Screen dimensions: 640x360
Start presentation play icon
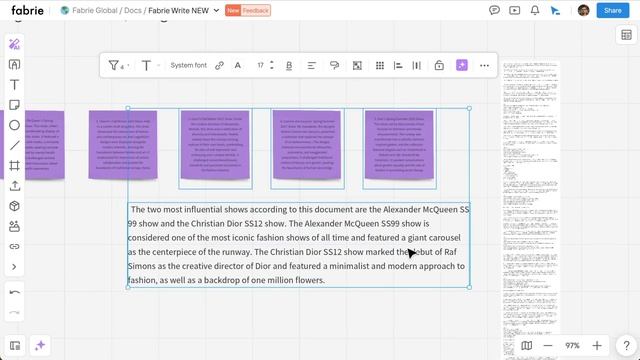[515, 11]
